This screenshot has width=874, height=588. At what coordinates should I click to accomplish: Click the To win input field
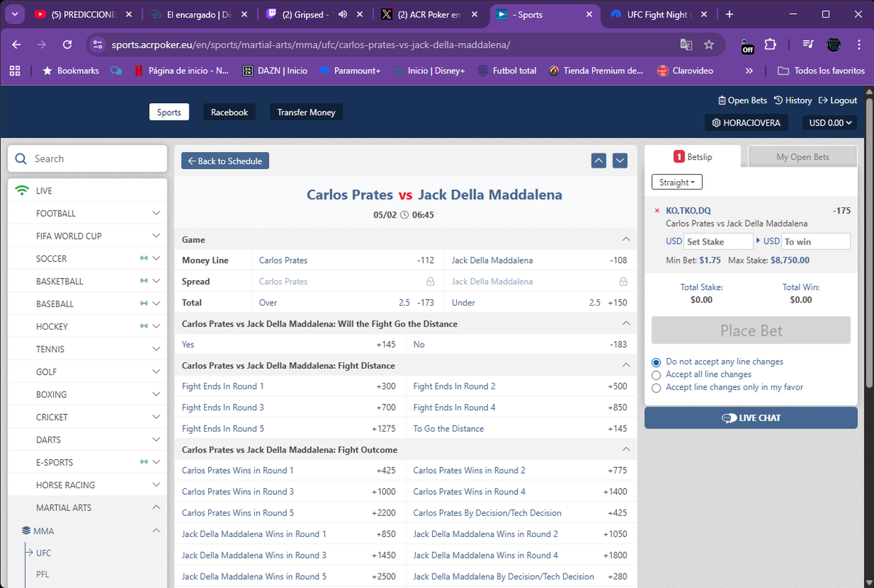pyautogui.click(x=816, y=242)
